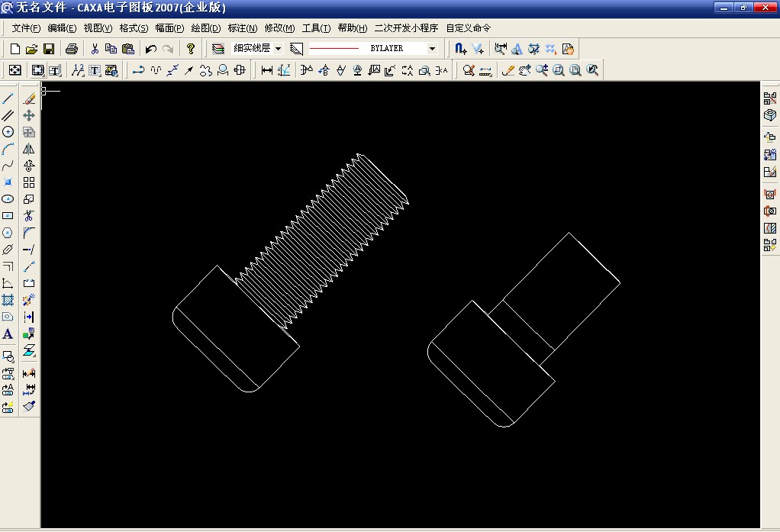Open the 标注(N) menu
The height and width of the screenshot is (532, 780).
click(x=243, y=28)
